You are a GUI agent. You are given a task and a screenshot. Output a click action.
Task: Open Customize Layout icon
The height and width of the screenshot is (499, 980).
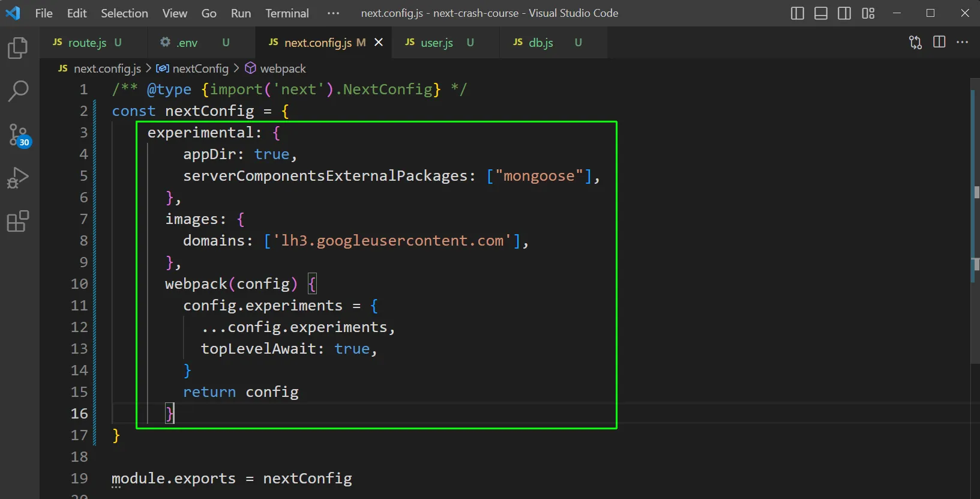pyautogui.click(x=868, y=13)
